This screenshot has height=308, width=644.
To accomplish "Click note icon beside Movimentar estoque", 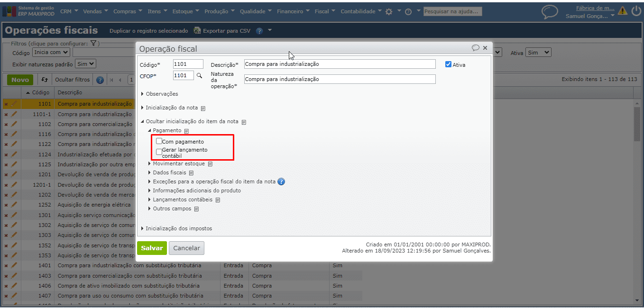I will point(210,164).
